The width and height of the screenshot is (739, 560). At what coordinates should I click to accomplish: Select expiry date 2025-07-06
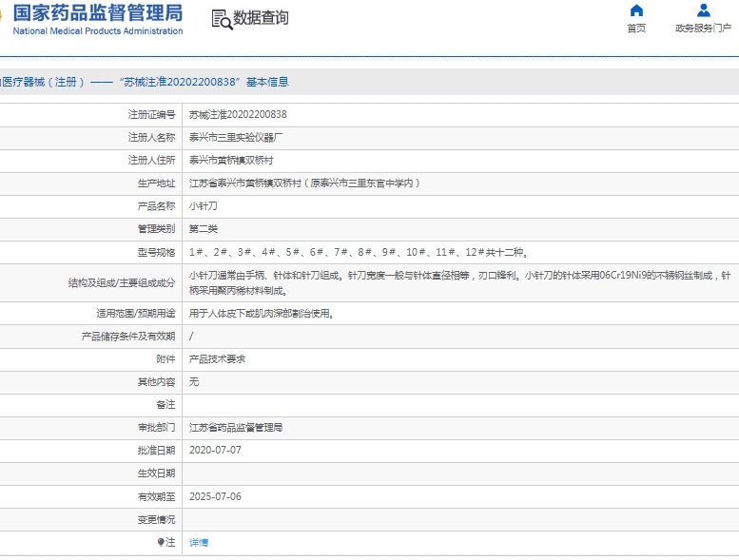click(x=215, y=496)
